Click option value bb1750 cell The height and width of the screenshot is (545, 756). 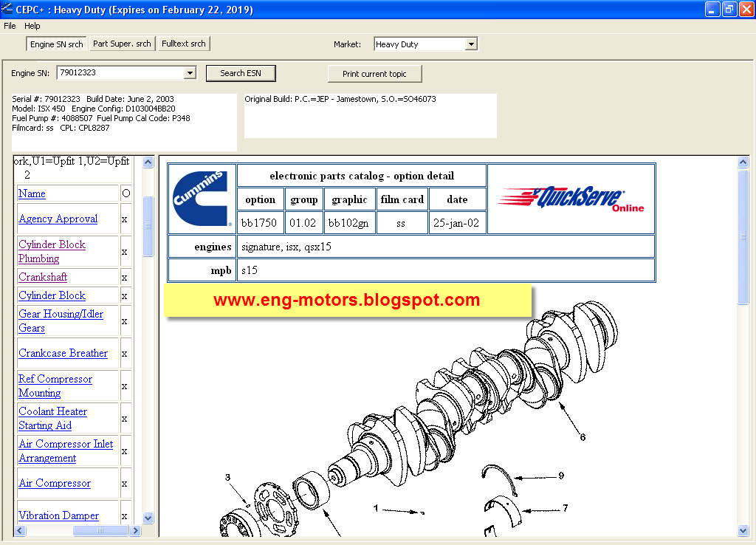click(261, 223)
